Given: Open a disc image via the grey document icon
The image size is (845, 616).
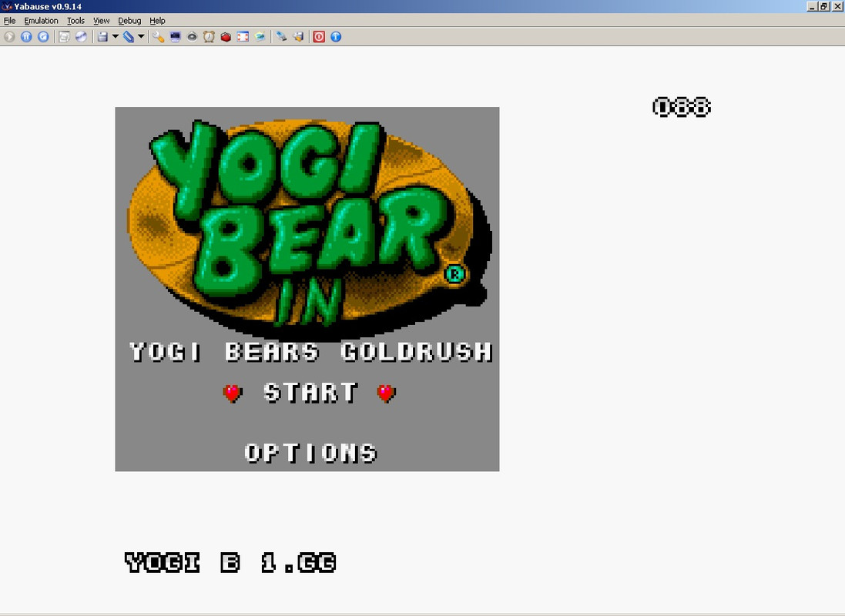Looking at the screenshot, I should coord(64,37).
